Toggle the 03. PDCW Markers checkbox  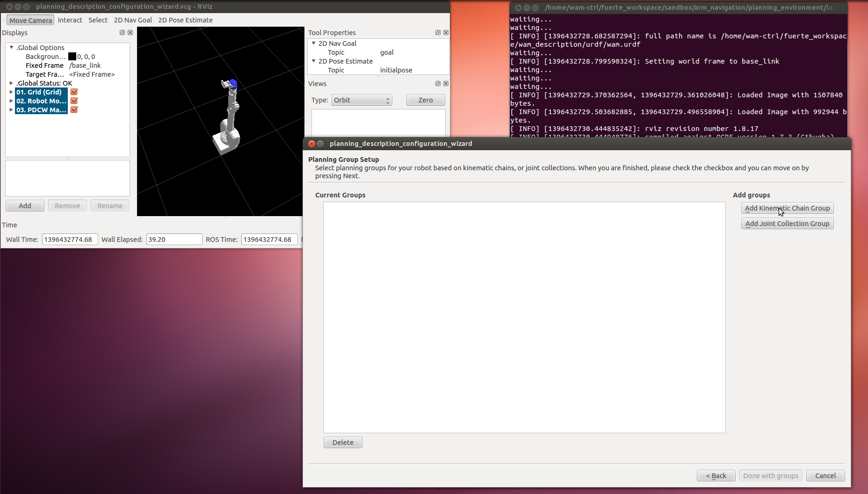click(74, 110)
